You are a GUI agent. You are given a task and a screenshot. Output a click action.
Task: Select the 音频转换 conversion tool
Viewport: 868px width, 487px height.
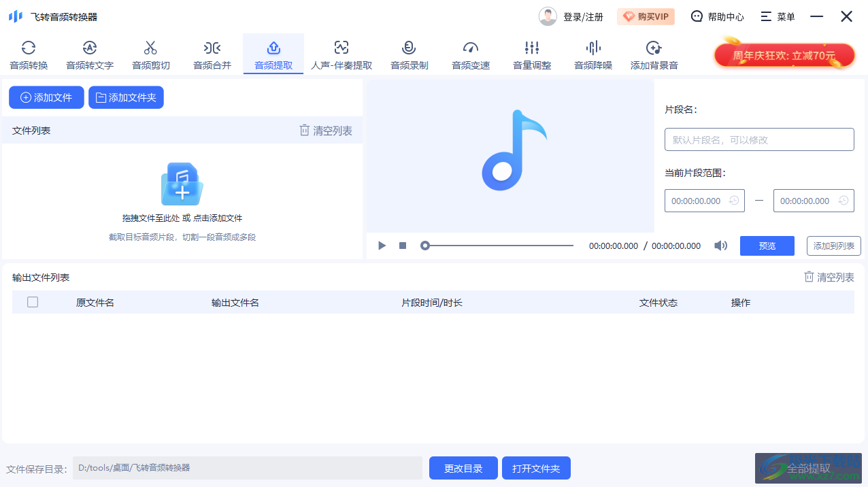click(x=29, y=54)
